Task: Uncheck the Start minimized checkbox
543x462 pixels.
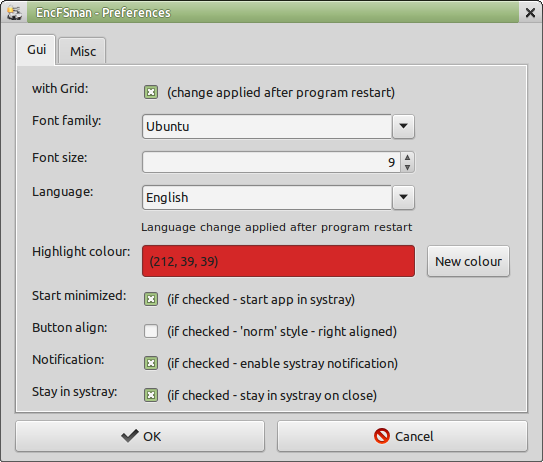Action: click(x=151, y=299)
